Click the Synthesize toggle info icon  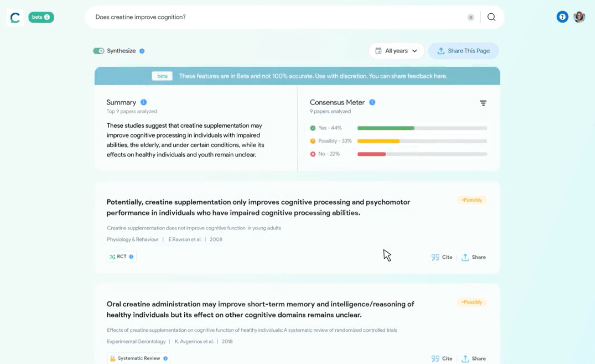coord(142,51)
